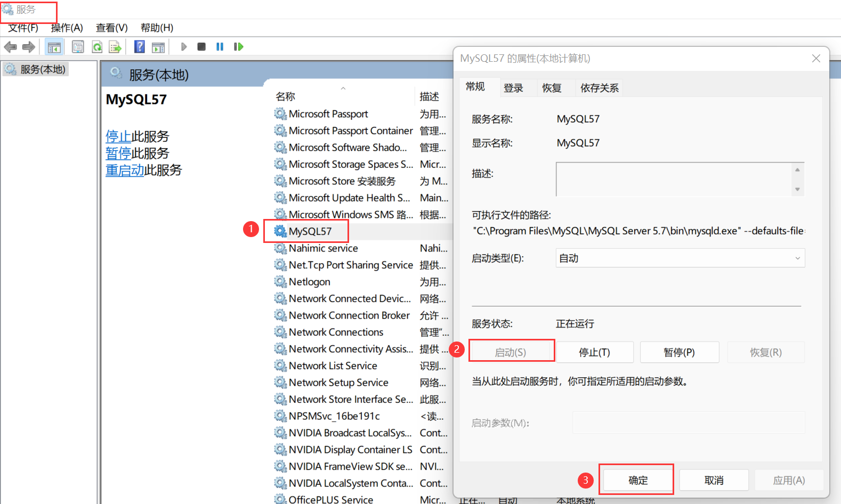Click the 取消 button
The width and height of the screenshot is (841, 504).
[x=714, y=480]
